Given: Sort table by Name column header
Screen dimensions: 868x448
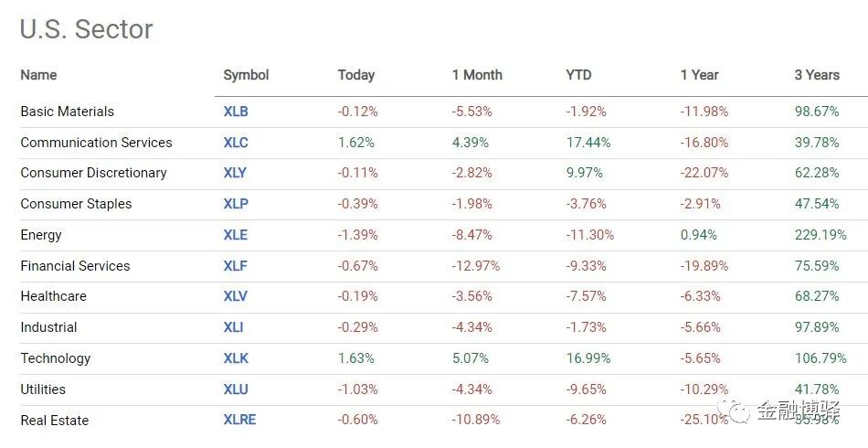Looking at the screenshot, I should point(38,75).
